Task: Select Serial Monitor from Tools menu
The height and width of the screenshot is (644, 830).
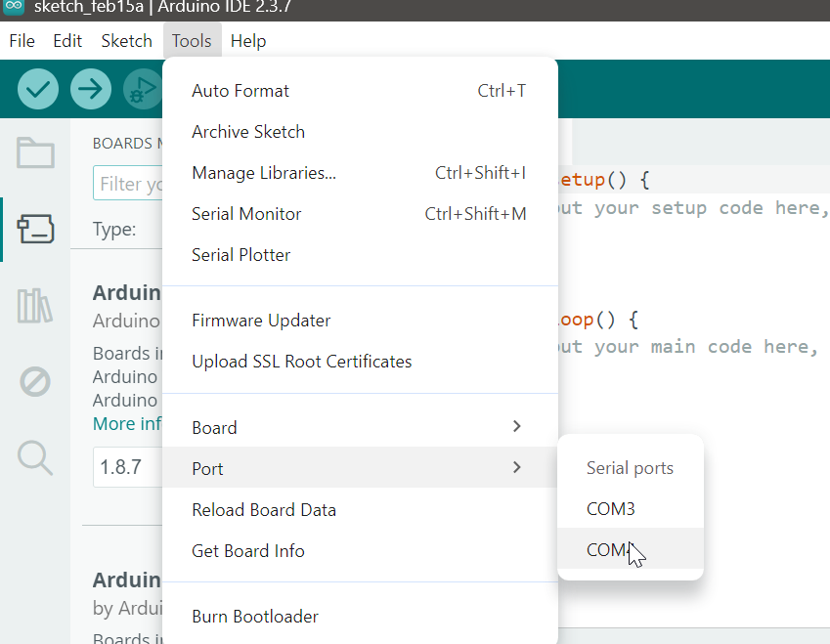Action: (x=246, y=214)
